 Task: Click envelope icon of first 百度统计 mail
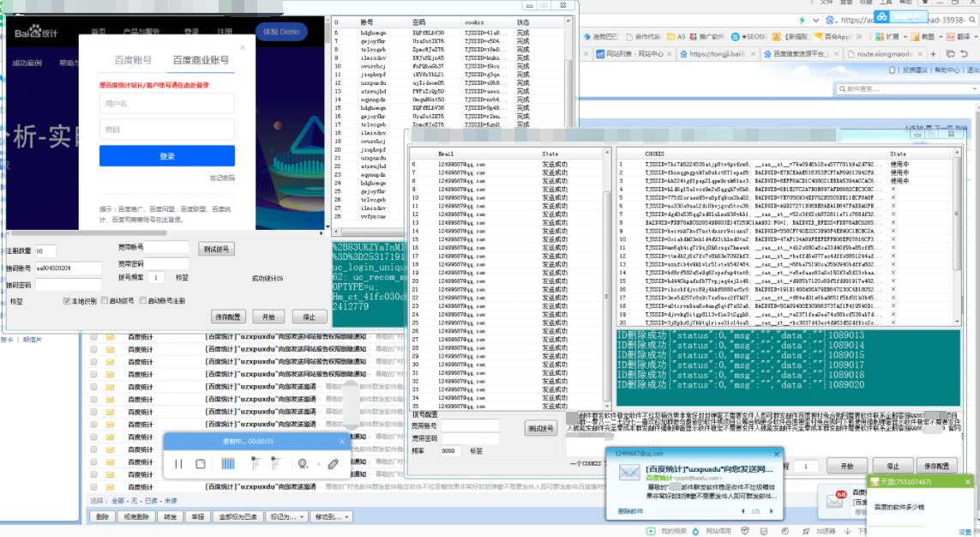coord(110,337)
